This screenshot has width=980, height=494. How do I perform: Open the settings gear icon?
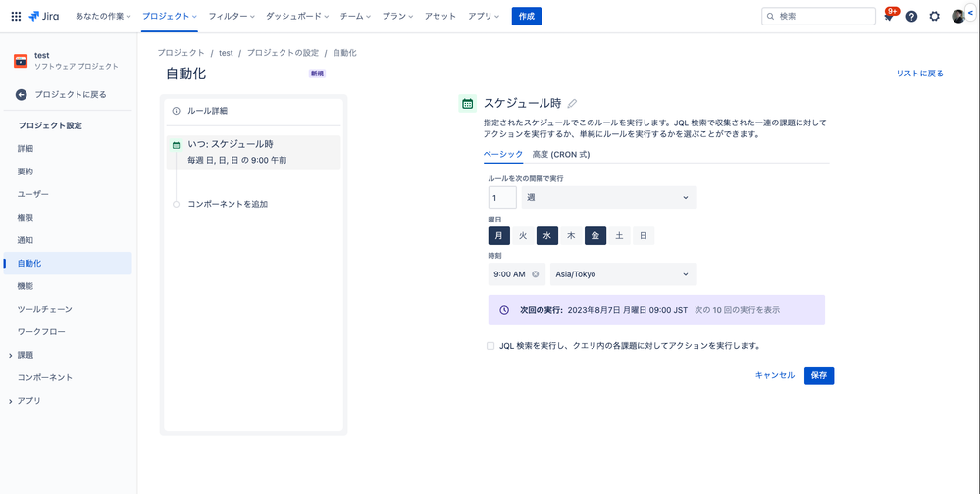(x=934, y=17)
